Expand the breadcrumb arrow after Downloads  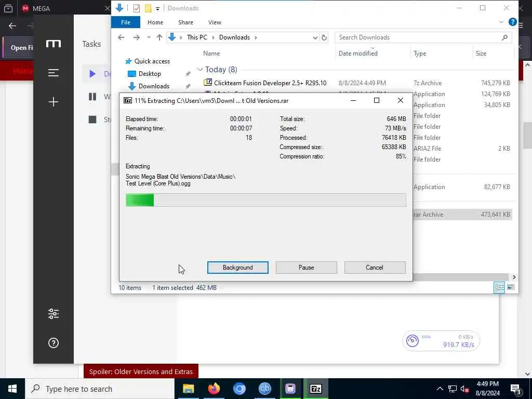[x=256, y=37]
